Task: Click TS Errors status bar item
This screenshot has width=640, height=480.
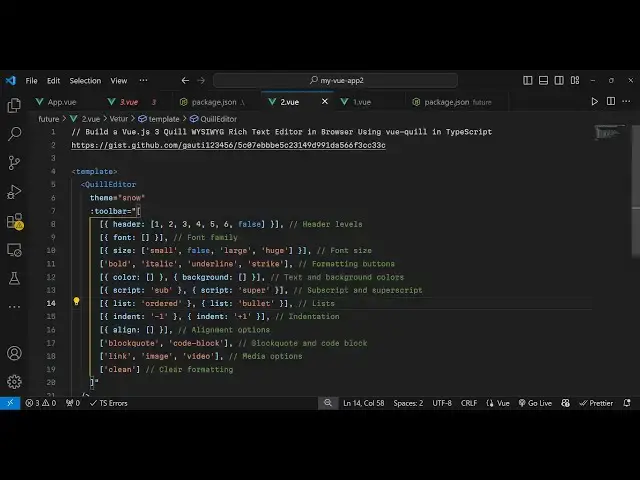Action: 109,403
